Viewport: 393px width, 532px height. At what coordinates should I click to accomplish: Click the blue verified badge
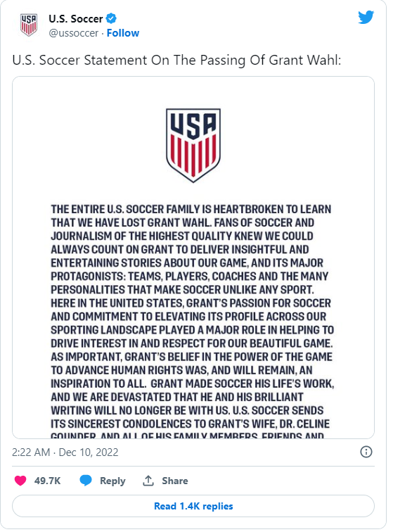click(x=111, y=18)
